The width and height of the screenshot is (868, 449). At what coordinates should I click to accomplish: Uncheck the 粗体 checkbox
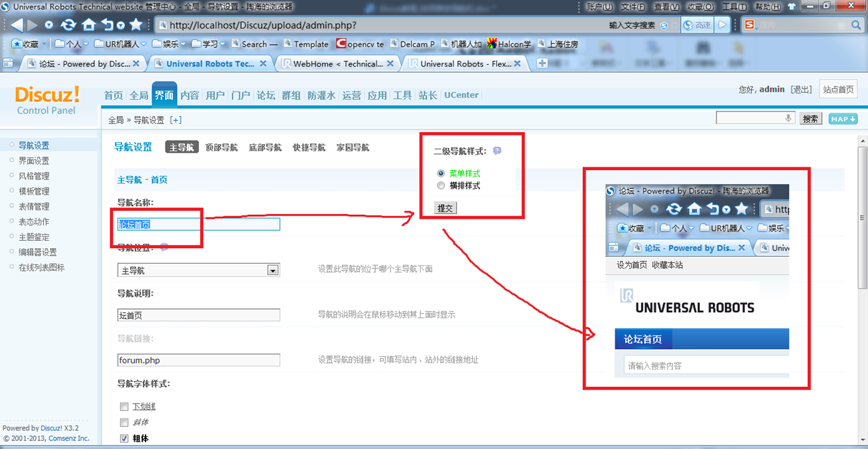click(124, 438)
